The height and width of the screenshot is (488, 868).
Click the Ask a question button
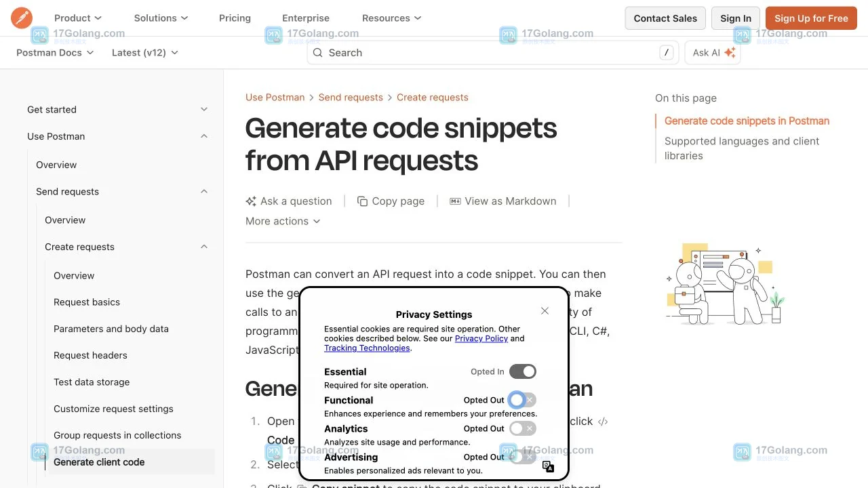(x=289, y=201)
